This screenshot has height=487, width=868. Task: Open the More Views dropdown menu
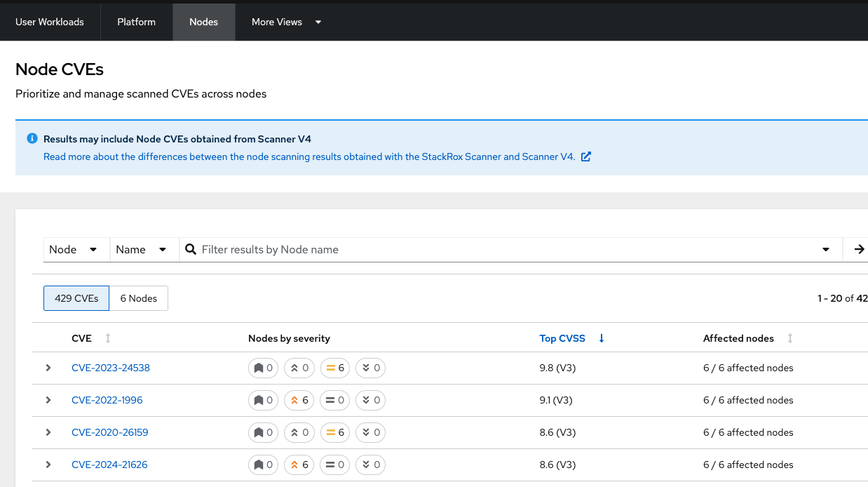click(x=286, y=22)
